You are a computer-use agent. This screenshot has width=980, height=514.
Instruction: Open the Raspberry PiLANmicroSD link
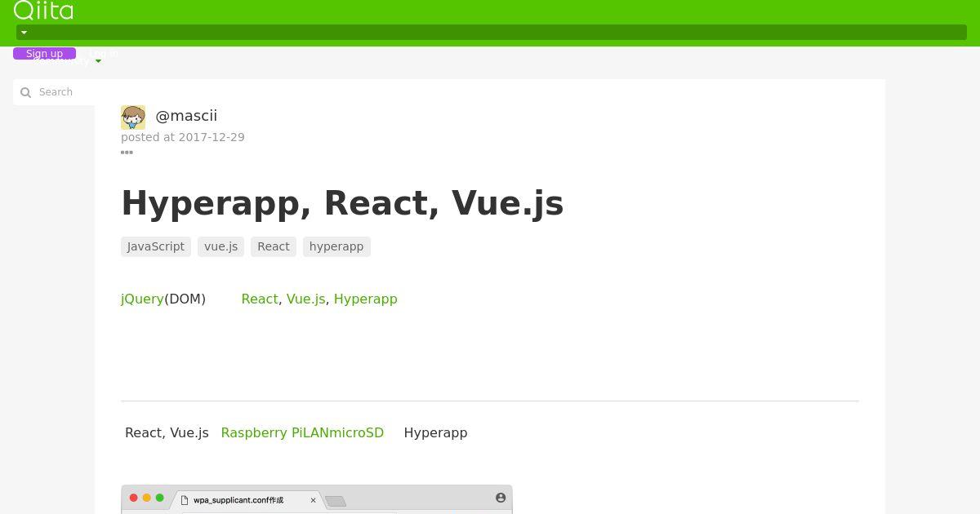tap(302, 432)
